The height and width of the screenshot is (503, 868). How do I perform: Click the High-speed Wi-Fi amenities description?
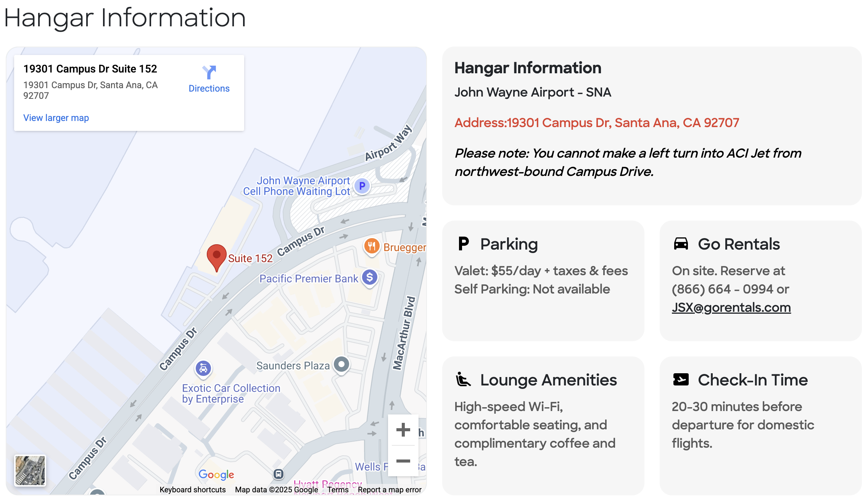pyautogui.click(x=535, y=434)
